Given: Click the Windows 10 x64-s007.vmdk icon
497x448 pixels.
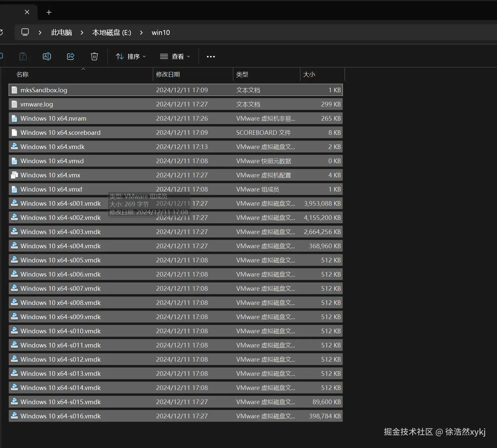Looking at the screenshot, I should 14,288.
